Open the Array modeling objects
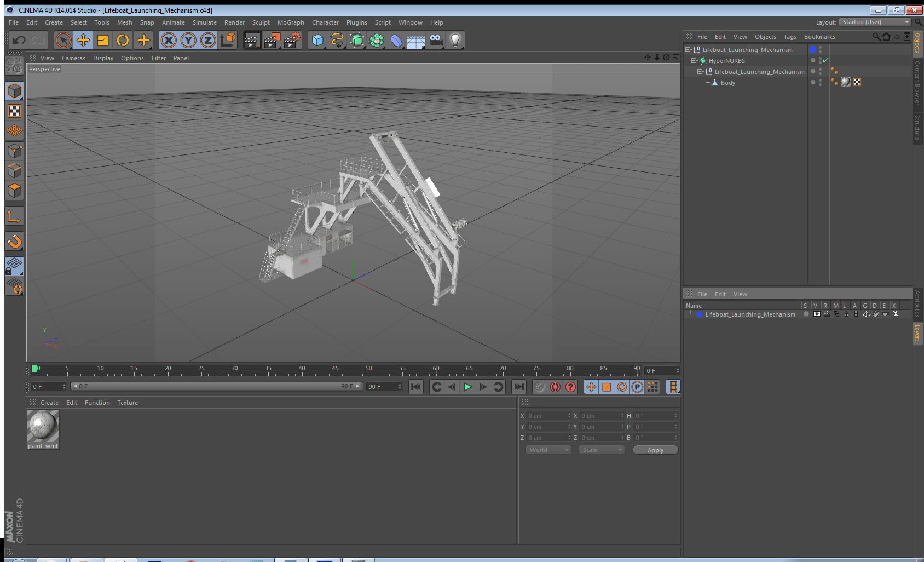924x562 pixels. [377, 40]
